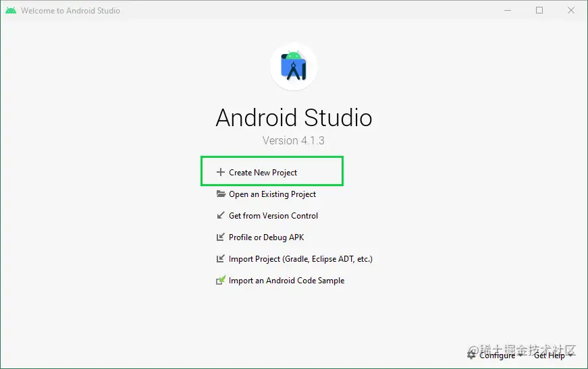Click the arrow icon beside Get from Version Control

(221, 215)
